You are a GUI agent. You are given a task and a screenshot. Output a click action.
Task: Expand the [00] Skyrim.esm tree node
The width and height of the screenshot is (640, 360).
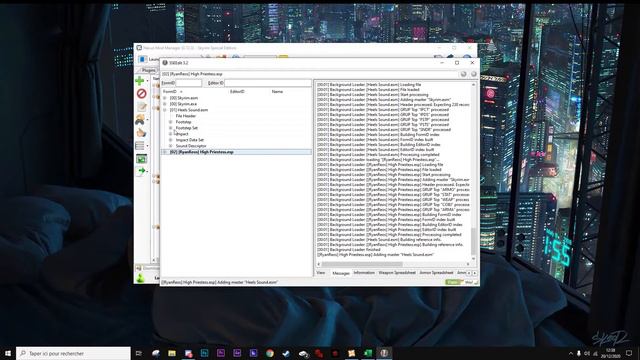coord(164,98)
